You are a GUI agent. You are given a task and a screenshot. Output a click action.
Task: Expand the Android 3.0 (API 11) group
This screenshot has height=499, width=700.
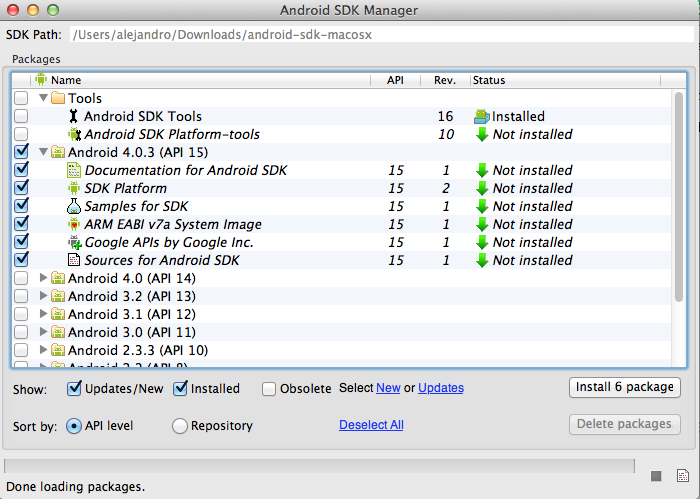[43, 332]
